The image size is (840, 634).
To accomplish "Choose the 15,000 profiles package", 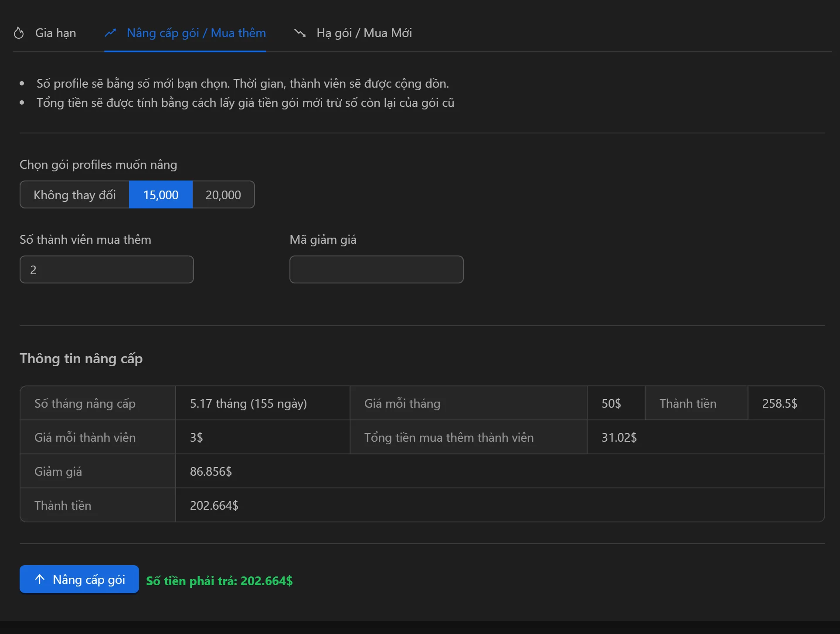I will coord(161,195).
